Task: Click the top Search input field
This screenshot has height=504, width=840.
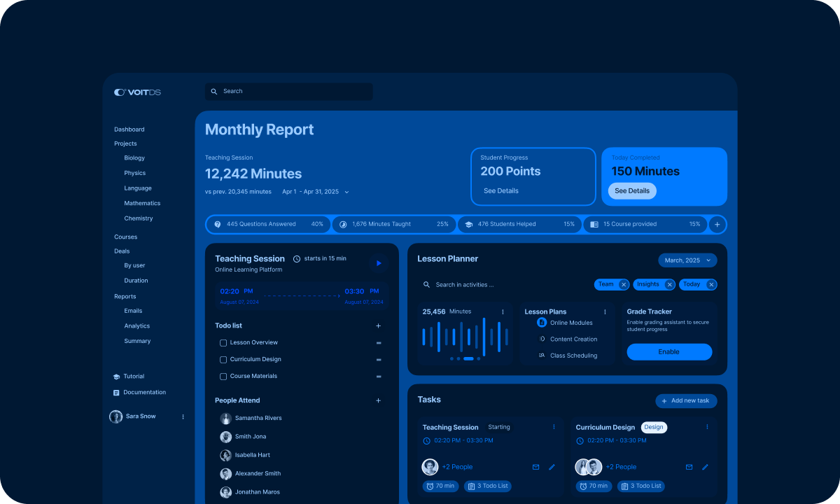Action: (x=288, y=92)
